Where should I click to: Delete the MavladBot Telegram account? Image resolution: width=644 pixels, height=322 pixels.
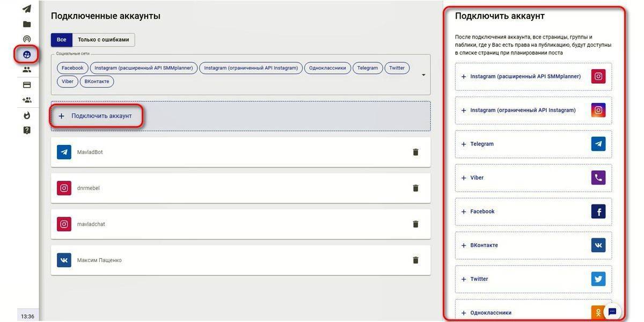[415, 152]
